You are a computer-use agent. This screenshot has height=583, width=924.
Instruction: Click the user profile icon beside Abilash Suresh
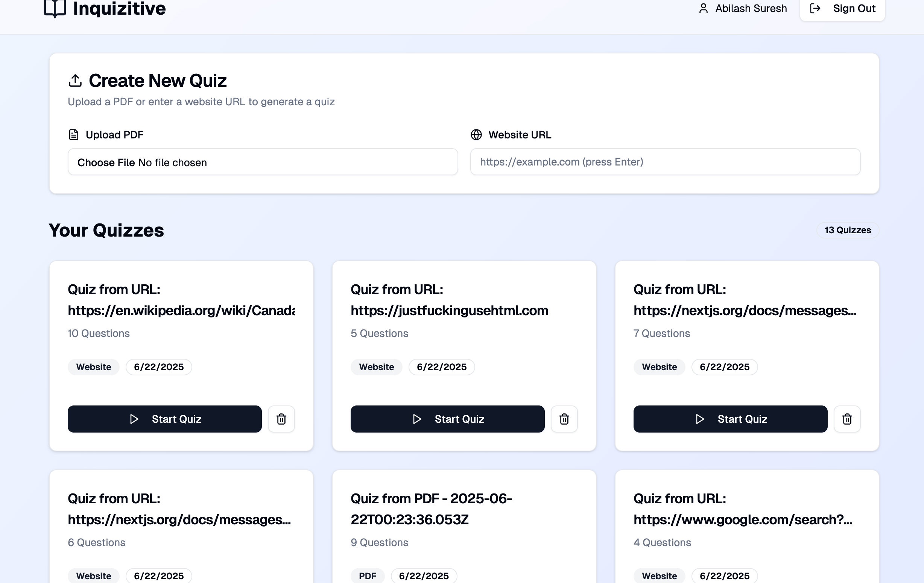(703, 8)
